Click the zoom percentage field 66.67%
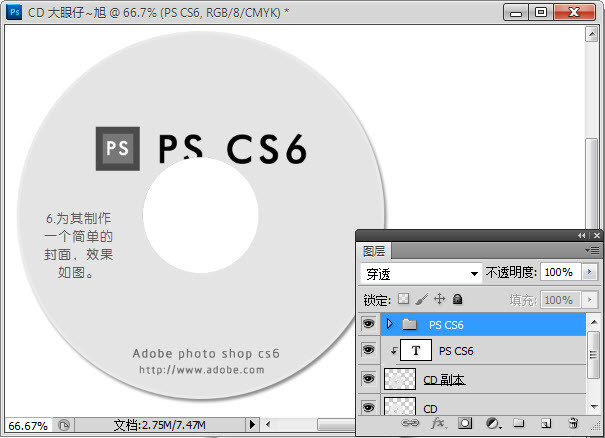The width and height of the screenshot is (605, 438). (27, 425)
